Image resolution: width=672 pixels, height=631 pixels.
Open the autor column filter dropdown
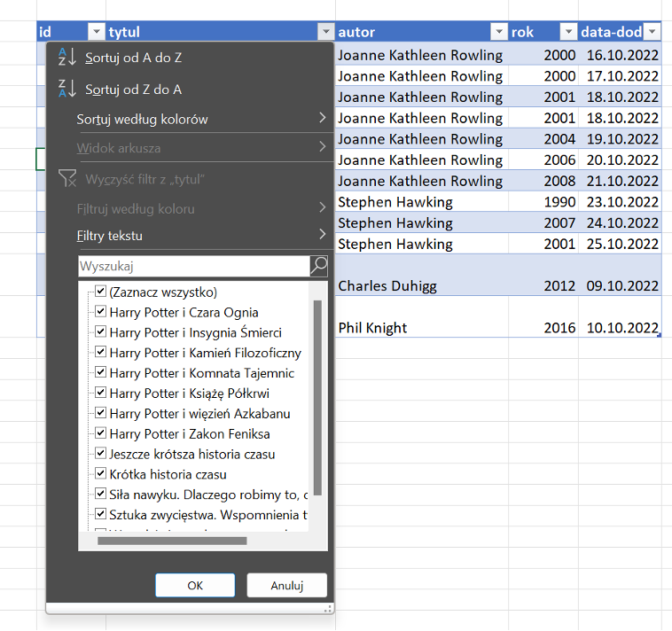coord(499,32)
